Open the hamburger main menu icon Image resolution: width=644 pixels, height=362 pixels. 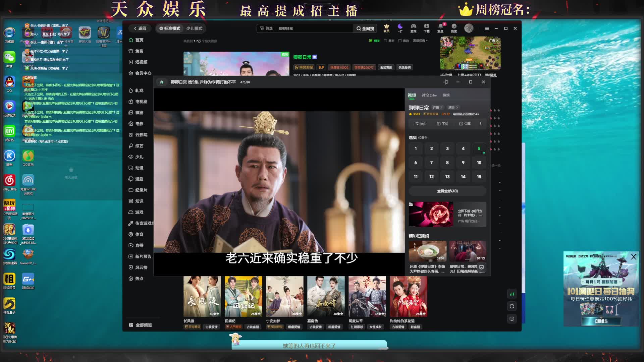pyautogui.click(x=487, y=28)
